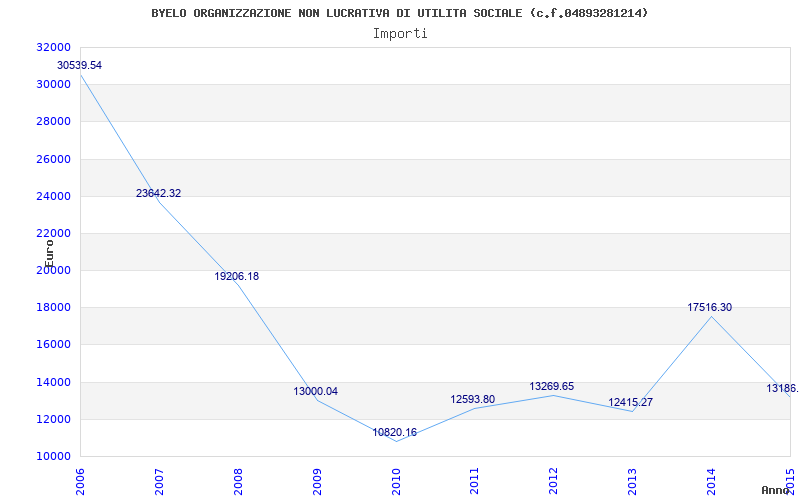800x500 pixels.
Task: Click the 30539.54 data label
Action: [79, 65]
